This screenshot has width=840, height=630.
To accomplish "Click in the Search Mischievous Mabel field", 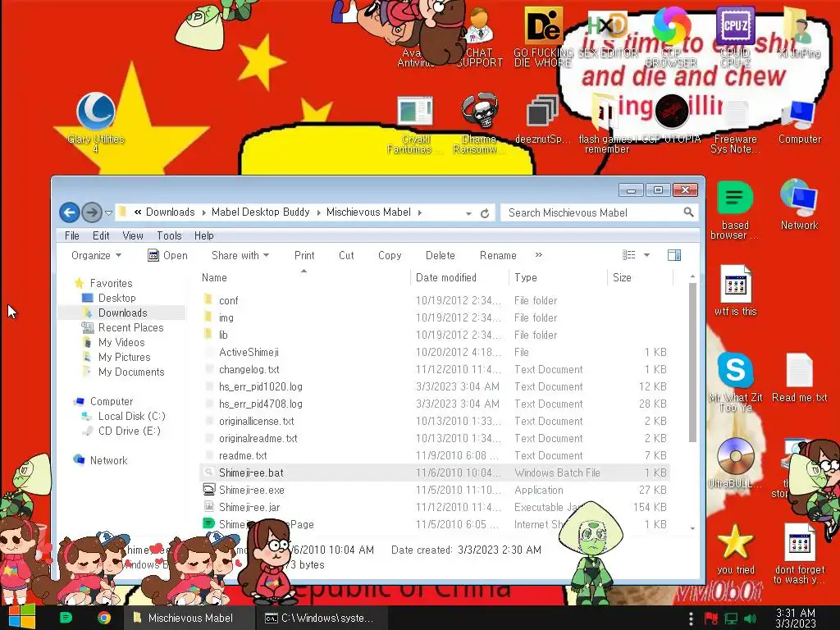I will (x=599, y=212).
